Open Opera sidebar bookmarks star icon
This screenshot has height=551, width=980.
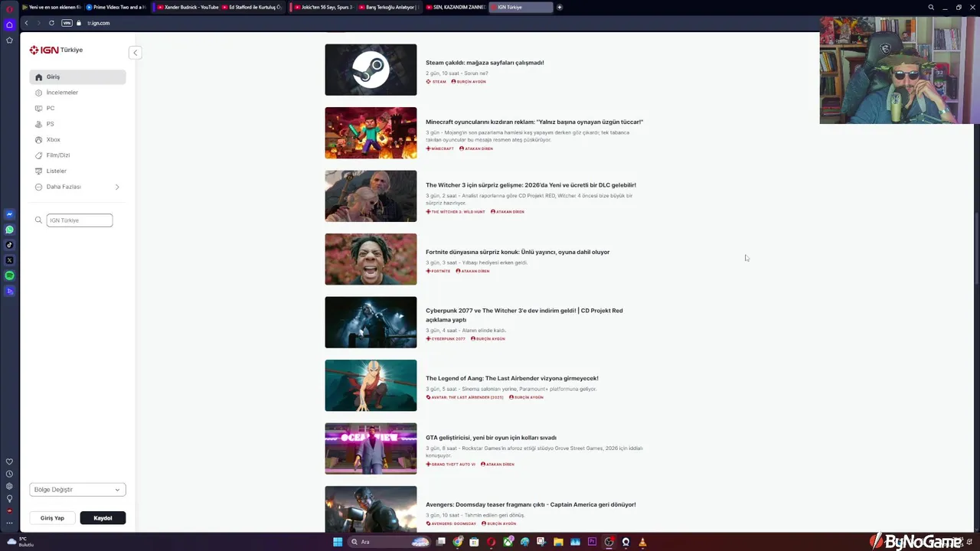pos(9,40)
